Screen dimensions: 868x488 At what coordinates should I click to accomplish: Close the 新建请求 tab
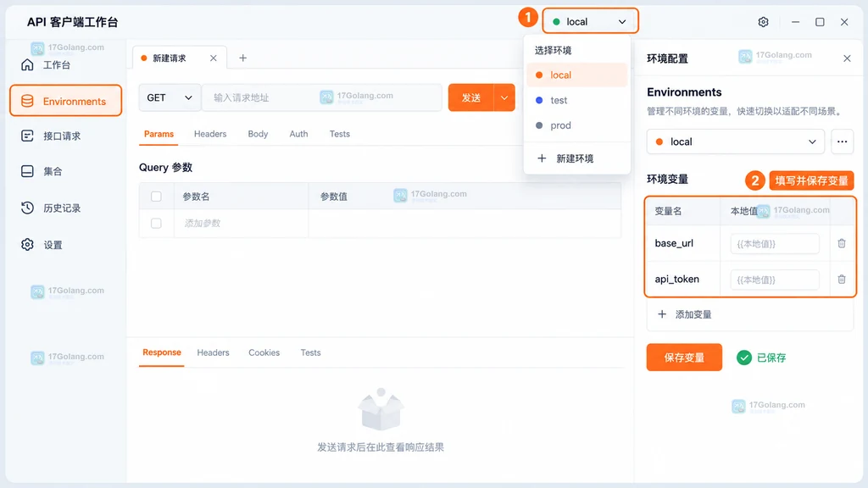(x=213, y=58)
